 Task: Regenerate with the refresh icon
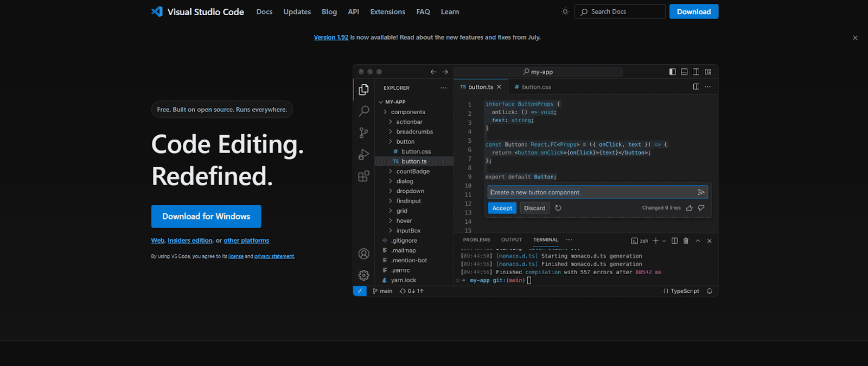coord(558,208)
